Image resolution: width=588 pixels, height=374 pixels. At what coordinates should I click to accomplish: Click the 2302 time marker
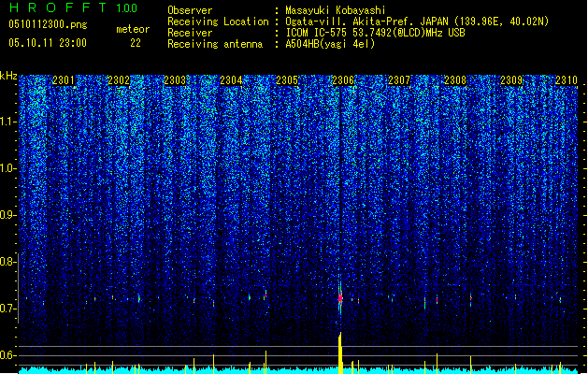coord(119,79)
